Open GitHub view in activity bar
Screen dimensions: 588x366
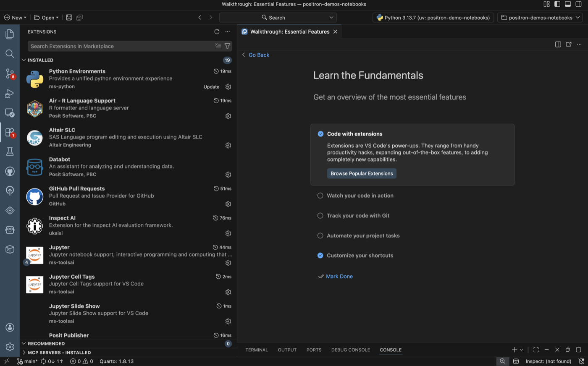[x=10, y=171]
